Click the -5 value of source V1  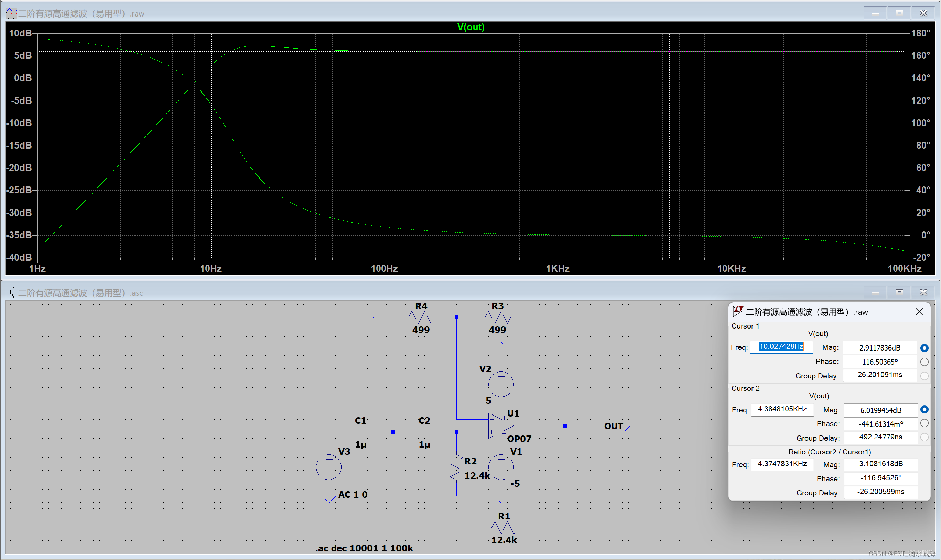(x=515, y=483)
